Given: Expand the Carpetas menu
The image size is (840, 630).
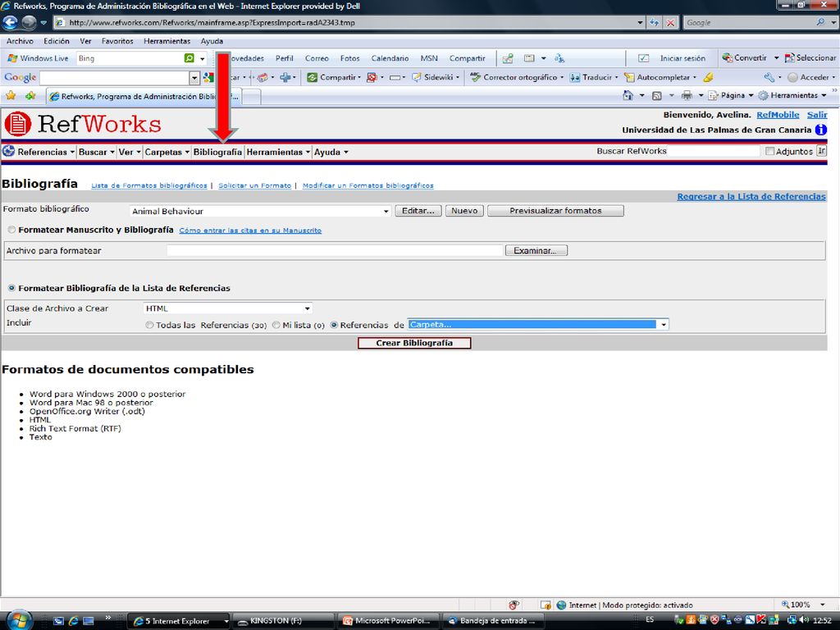Looking at the screenshot, I should click(x=167, y=152).
